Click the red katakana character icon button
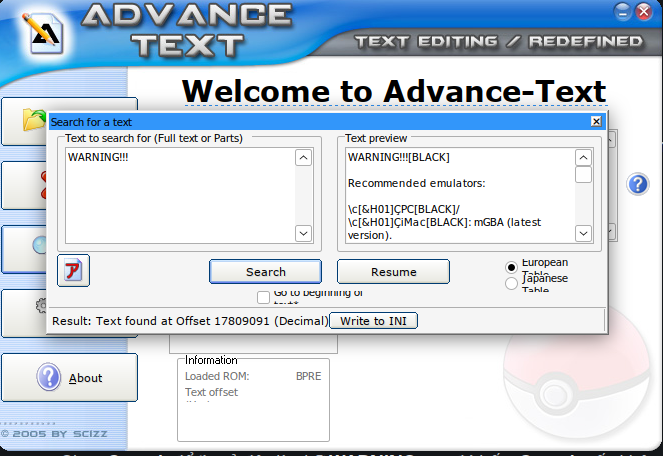The height and width of the screenshot is (456, 663). (x=73, y=270)
